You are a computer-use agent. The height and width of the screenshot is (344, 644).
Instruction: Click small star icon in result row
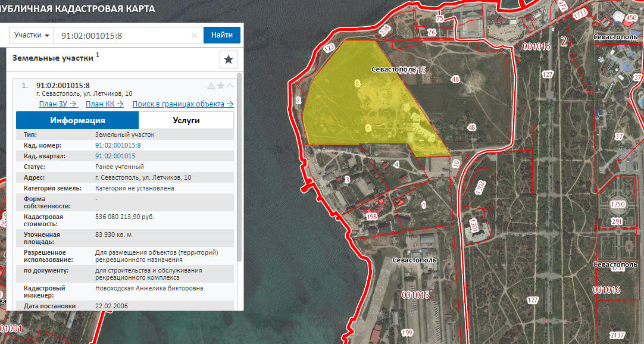(x=221, y=86)
